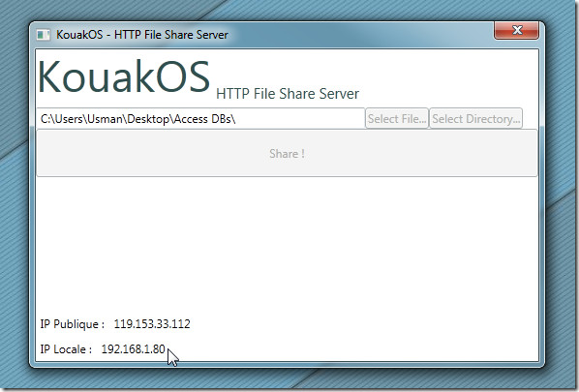Click the 'Select File...' button
This screenshot has height=392, width=579.
click(x=397, y=118)
